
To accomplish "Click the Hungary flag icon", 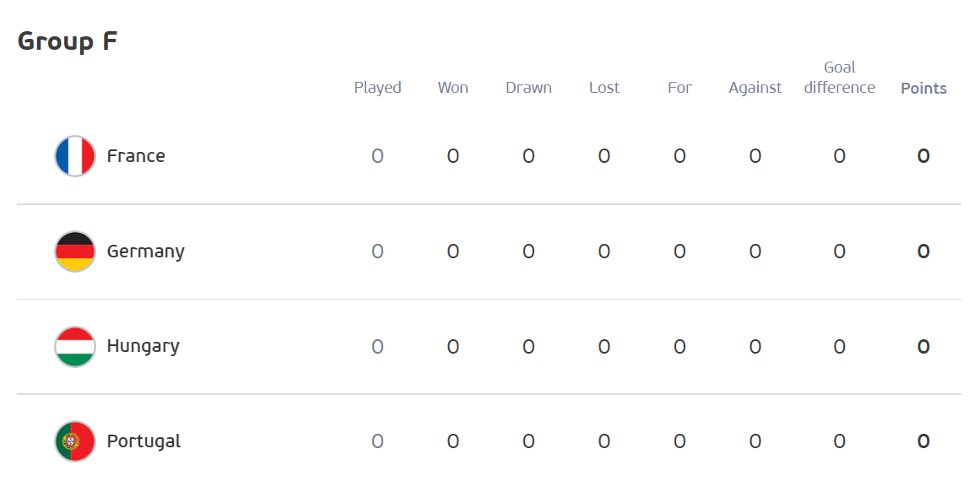I will tap(75, 346).
